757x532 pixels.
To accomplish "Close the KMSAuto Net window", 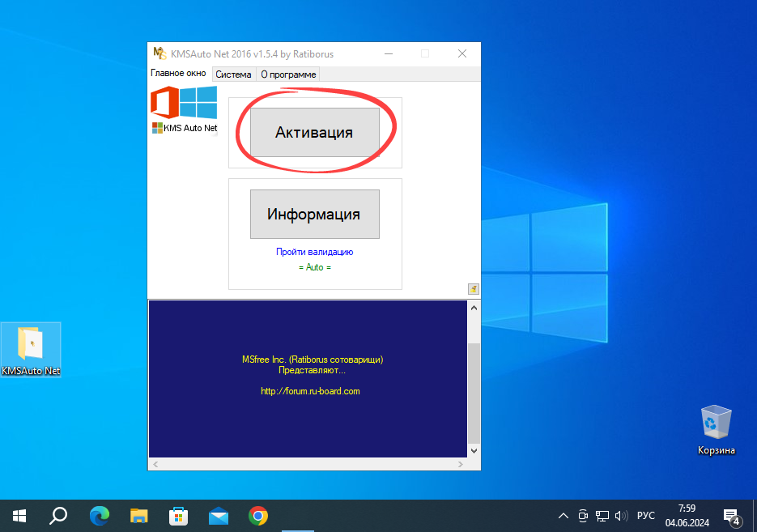I will click(x=462, y=53).
